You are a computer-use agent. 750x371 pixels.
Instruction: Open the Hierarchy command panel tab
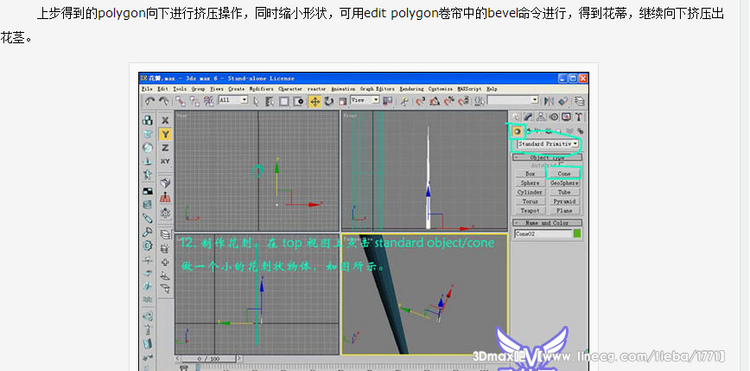(541, 117)
